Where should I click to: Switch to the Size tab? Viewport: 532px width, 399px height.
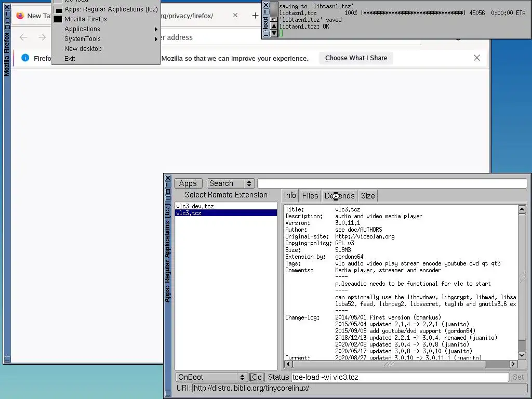[x=368, y=196]
